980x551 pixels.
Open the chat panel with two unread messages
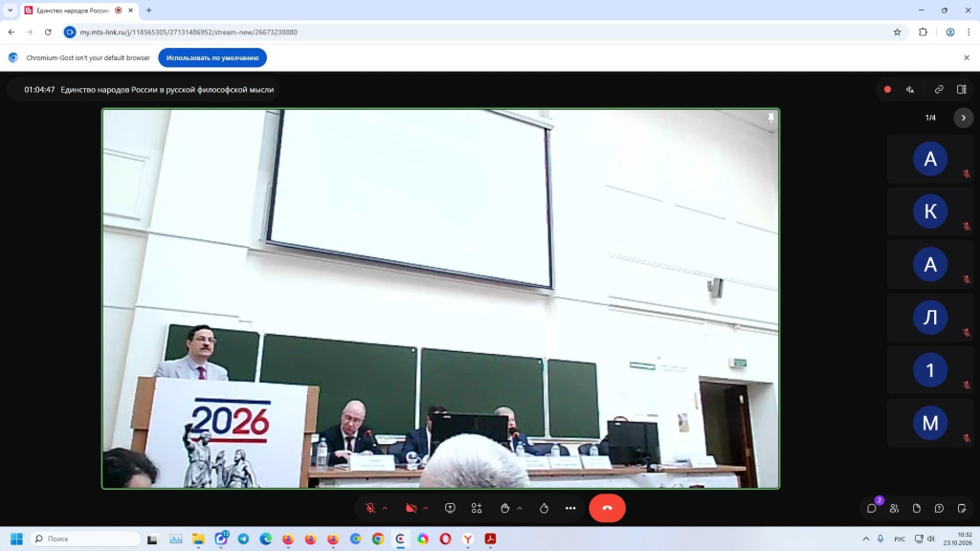[x=872, y=509]
